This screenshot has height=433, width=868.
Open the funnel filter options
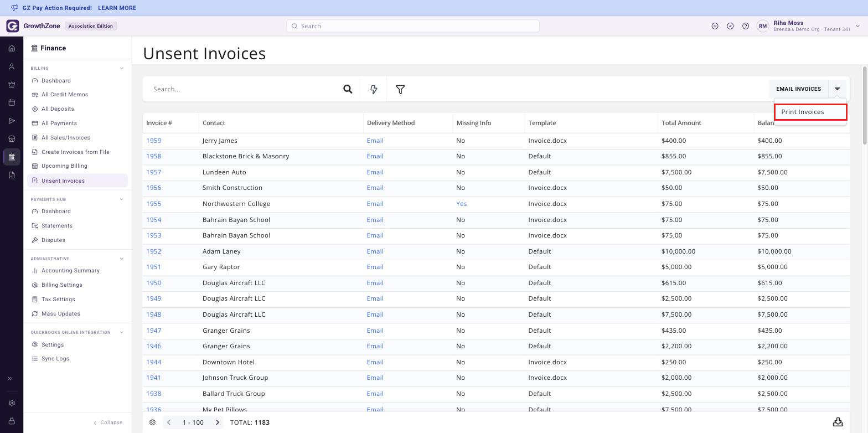coord(400,89)
